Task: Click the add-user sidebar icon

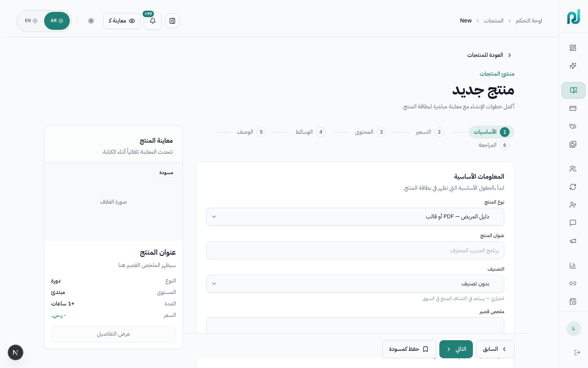Action: click(573, 205)
